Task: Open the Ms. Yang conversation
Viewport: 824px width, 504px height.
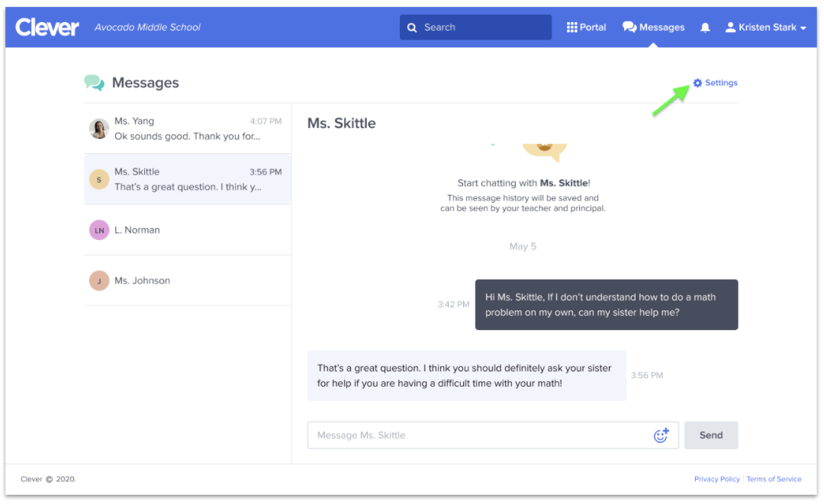Action: (x=187, y=129)
